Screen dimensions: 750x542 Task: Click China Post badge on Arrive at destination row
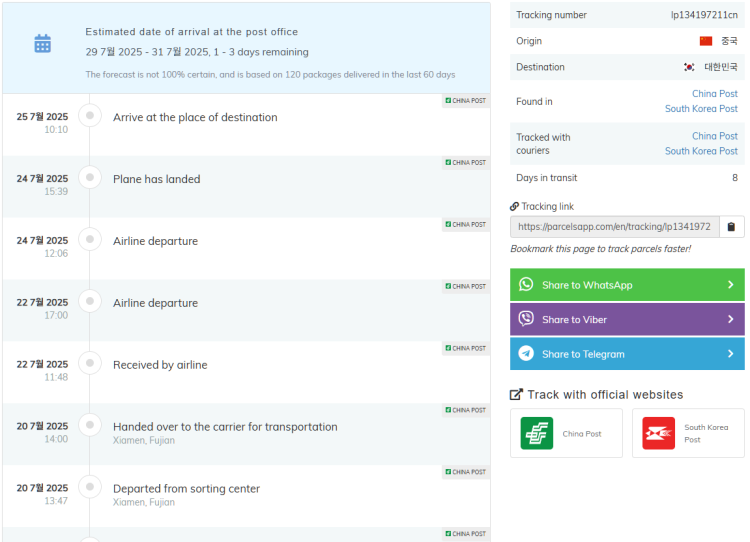coord(466,100)
